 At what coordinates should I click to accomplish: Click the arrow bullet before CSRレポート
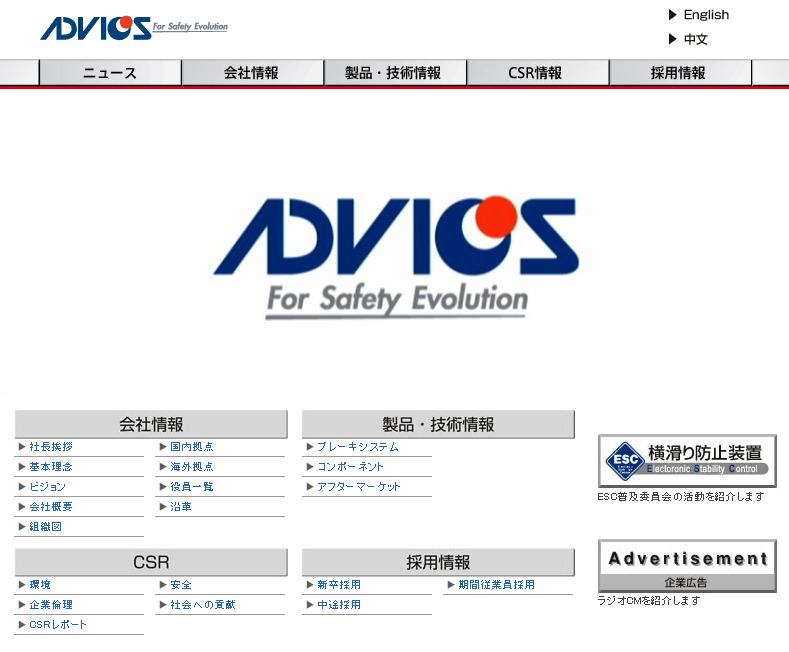[x=22, y=625]
